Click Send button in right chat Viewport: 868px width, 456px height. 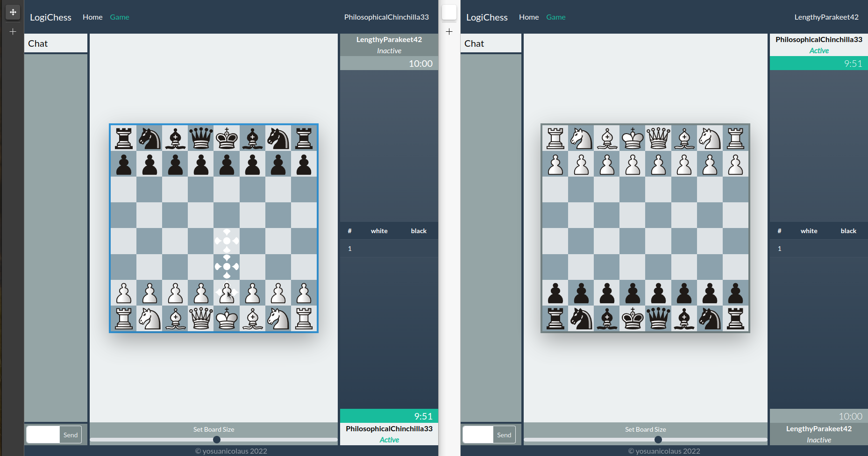pyautogui.click(x=504, y=435)
